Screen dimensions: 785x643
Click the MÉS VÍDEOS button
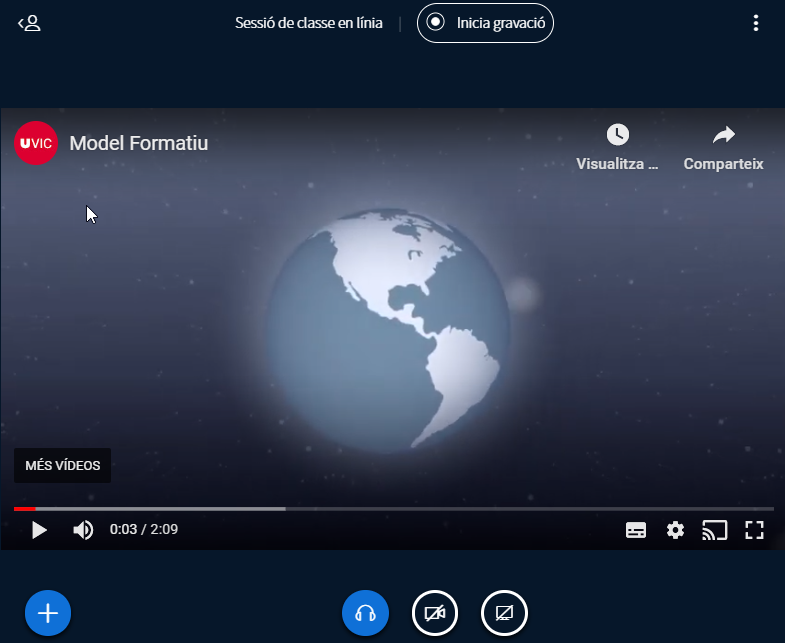point(62,466)
